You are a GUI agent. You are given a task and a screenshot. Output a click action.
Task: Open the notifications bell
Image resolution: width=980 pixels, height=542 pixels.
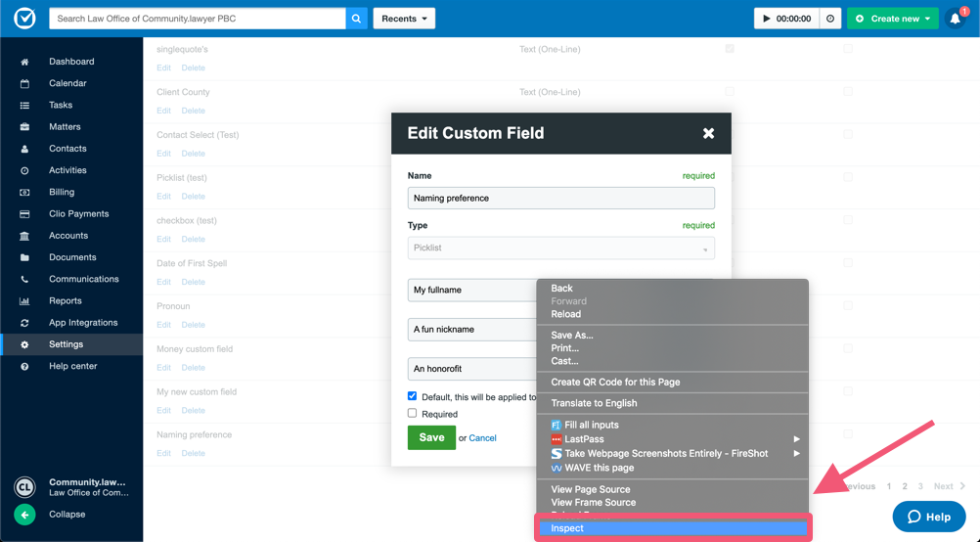pyautogui.click(x=956, y=19)
